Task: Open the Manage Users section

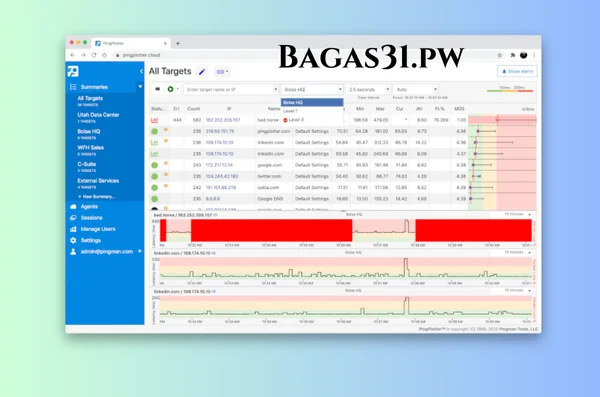Action: (x=98, y=229)
